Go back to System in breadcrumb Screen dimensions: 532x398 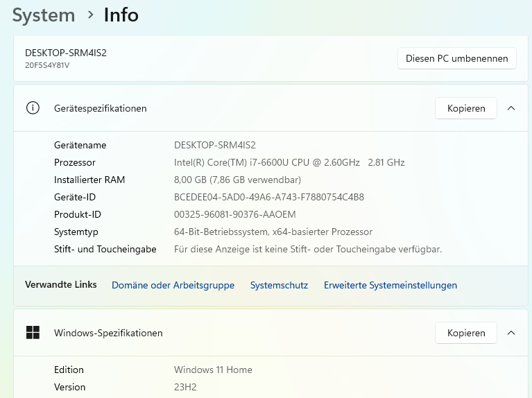pyautogui.click(x=44, y=15)
